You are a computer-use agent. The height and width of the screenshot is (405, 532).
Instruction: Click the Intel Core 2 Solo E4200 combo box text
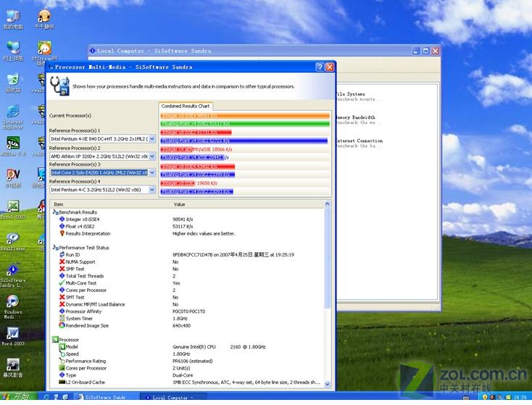tap(99, 172)
